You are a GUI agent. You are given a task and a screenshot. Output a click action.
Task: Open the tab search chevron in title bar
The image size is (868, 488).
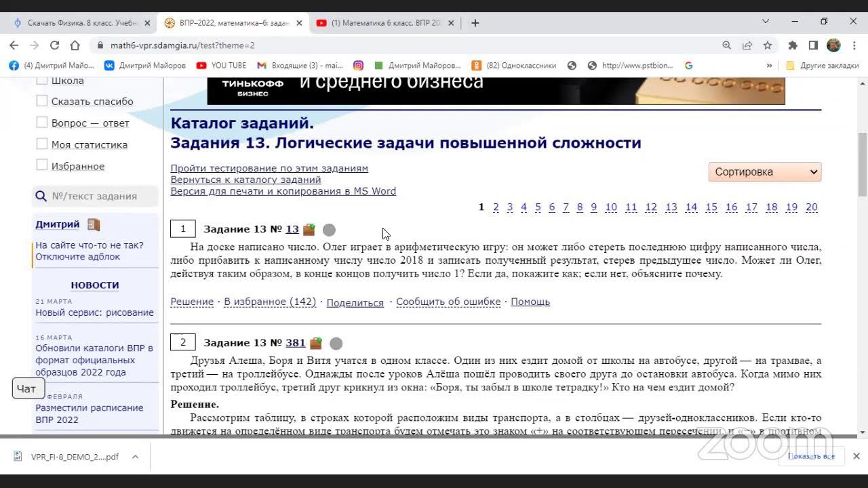(x=766, y=22)
